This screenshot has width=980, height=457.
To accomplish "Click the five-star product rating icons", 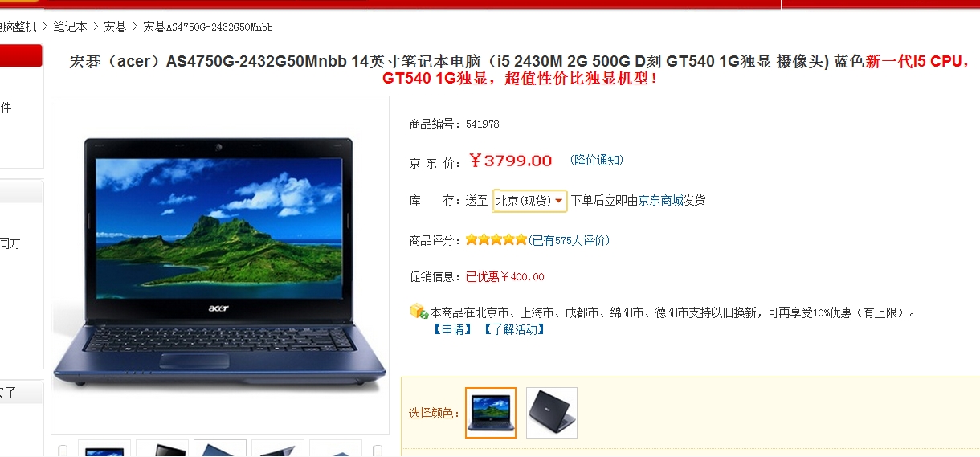I will 496,240.
